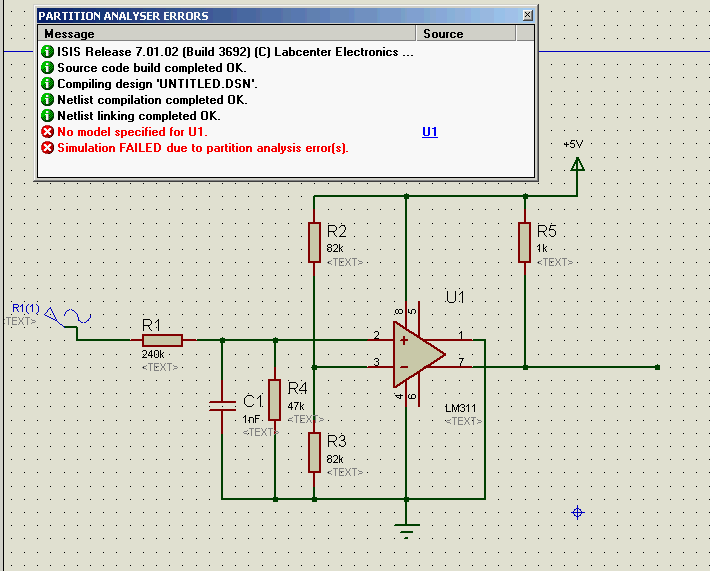Close the Partition Analyser Errors window
This screenshot has width=710, height=571.
(x=528, y=15)
